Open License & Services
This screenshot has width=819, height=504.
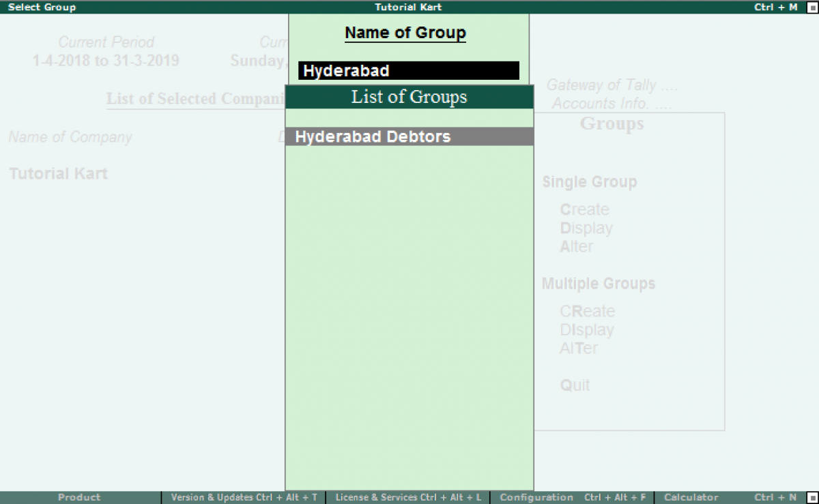[408, 497]
